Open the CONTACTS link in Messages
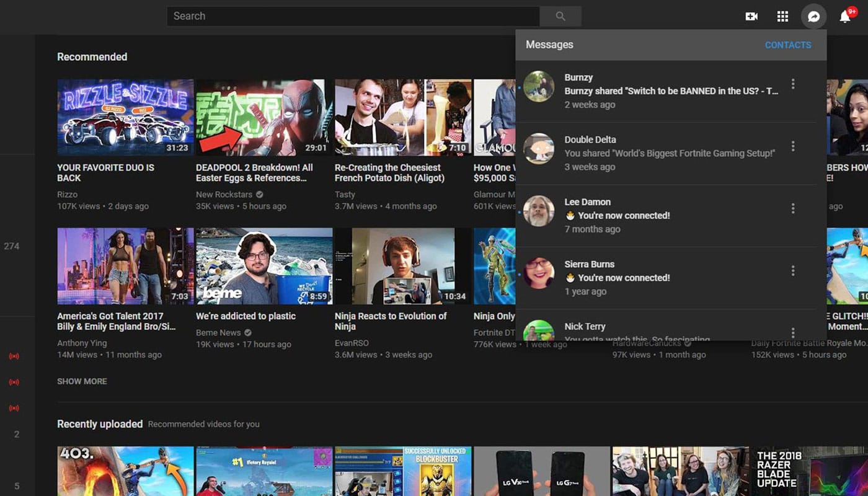 coord(788,45)
